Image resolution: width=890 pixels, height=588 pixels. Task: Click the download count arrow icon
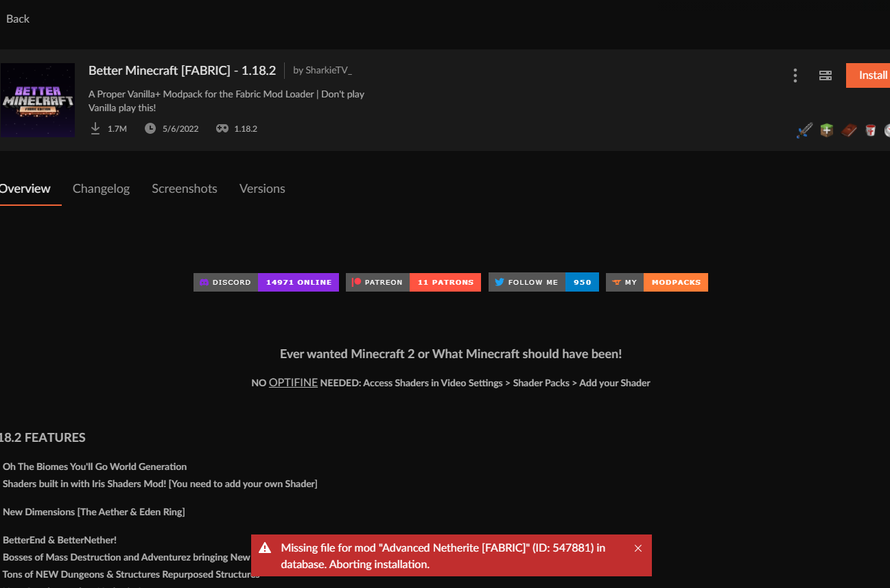[x=95, y=128]
